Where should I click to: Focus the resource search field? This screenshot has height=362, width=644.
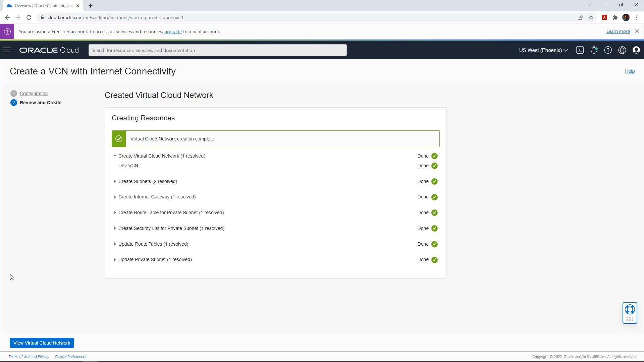tap(217, 50)
